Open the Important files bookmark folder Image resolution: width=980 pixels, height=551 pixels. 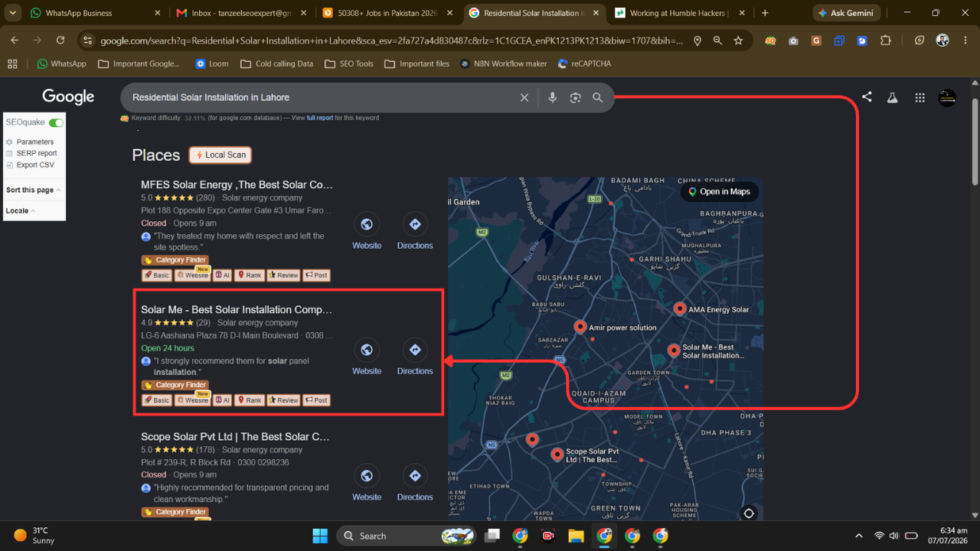click(x=416, y=64)
